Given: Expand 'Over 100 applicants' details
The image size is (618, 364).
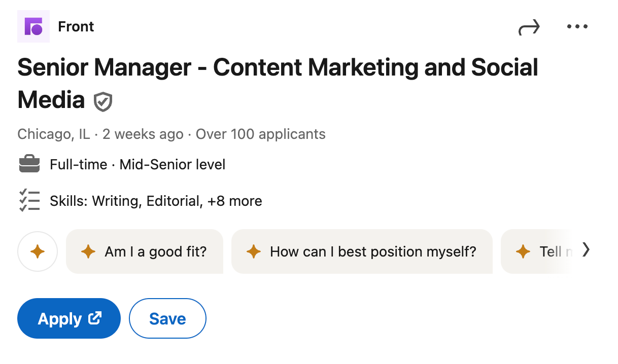Looking at the screenshot, I should click(x=260, y=134).
